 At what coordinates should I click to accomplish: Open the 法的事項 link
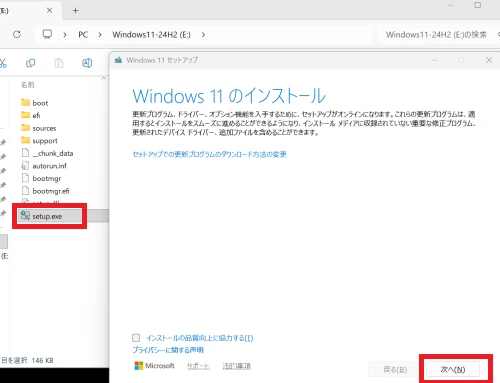point(236,366)
